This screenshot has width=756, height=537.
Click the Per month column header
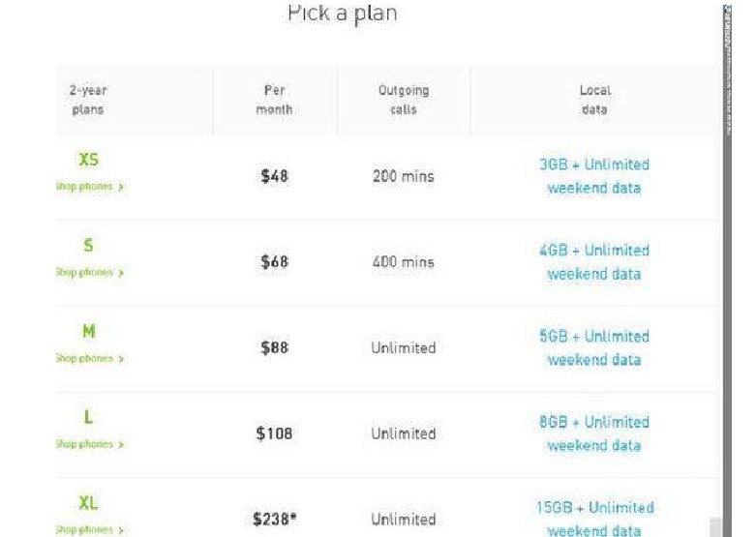(274, 100)
